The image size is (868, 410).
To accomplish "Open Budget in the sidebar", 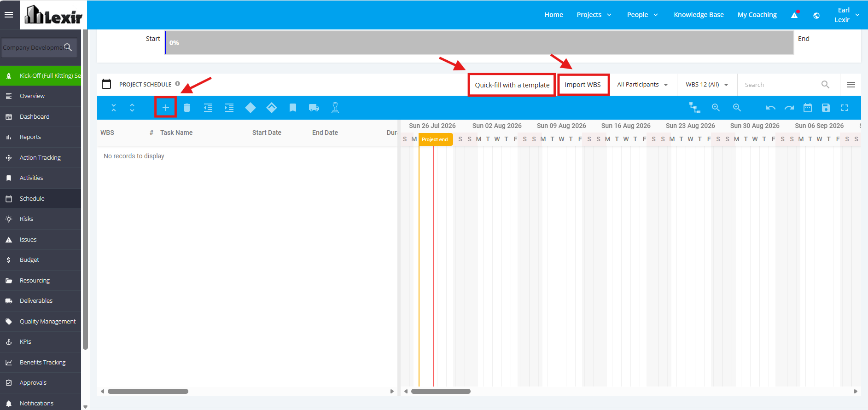I will [x=41, y=260].
